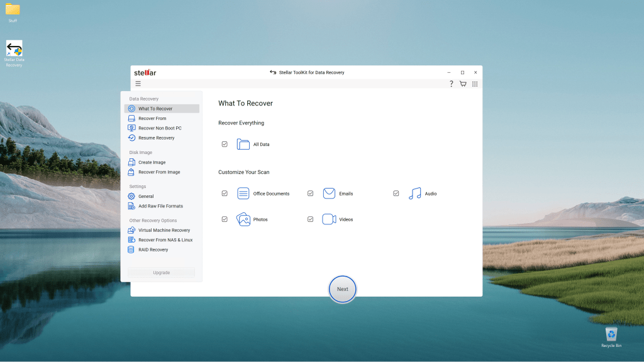Screen dimensions: 644x362
Task: Open the Recycle Bin desktop icon
Action: tap(611, 336)
